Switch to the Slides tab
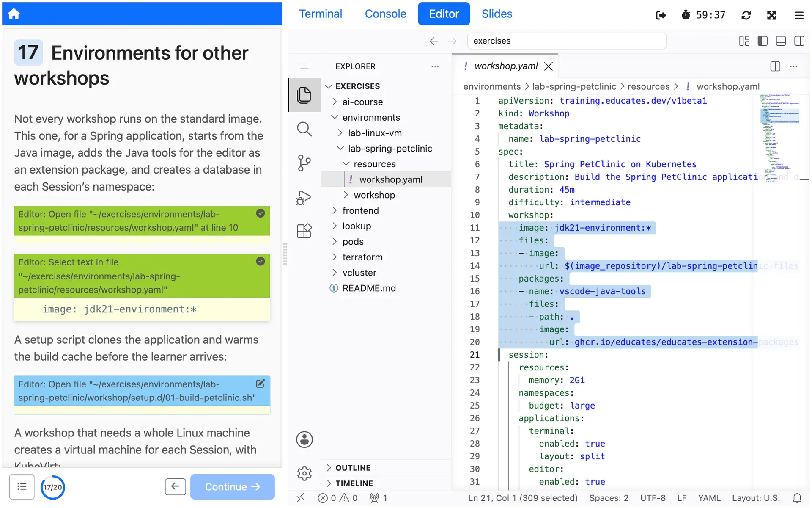The height and width of the screenshot is (508, 812). [497, 14]
